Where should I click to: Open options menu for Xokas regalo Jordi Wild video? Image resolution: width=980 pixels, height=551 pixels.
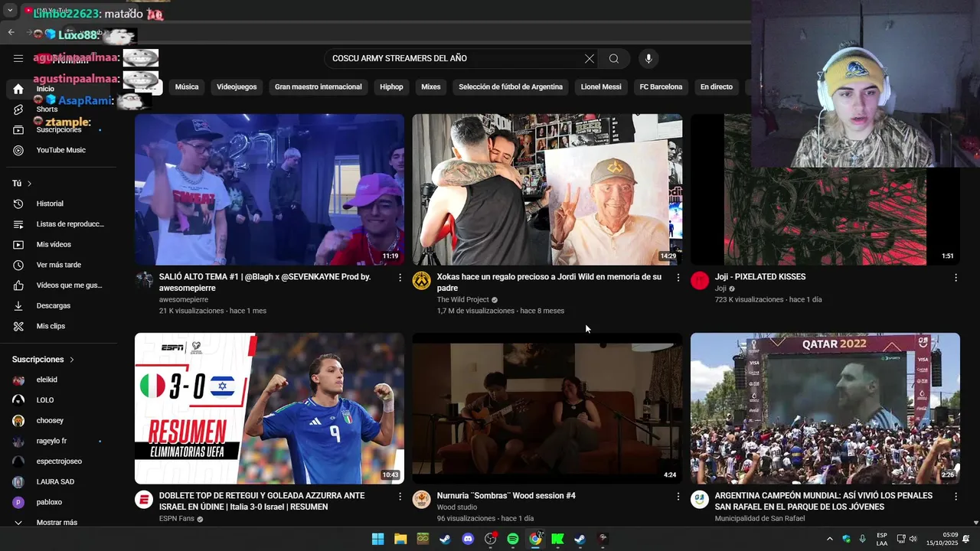[x=678, y=278]
